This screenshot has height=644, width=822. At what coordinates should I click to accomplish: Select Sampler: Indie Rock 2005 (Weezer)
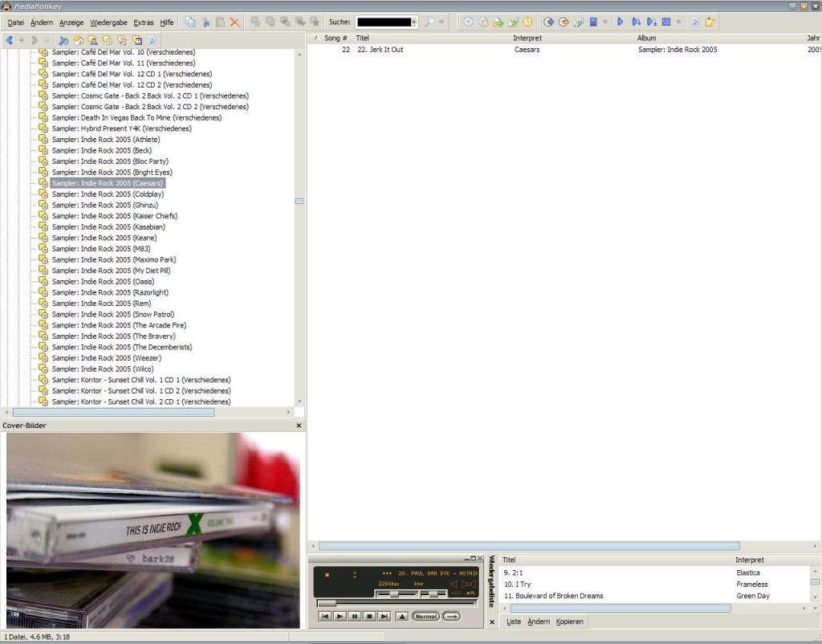pos(107,358)
